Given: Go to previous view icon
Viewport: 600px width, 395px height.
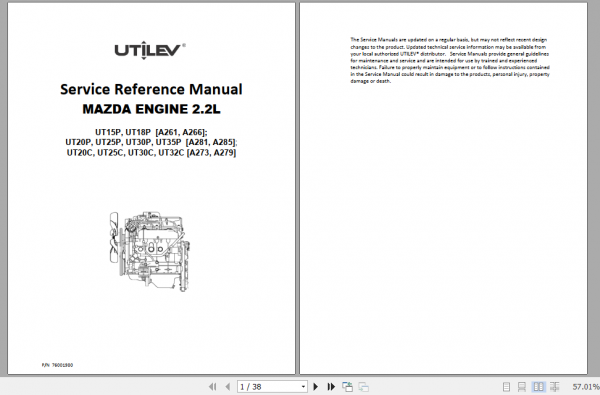Looking at the screenshot, I should click(x=347, y=387).
